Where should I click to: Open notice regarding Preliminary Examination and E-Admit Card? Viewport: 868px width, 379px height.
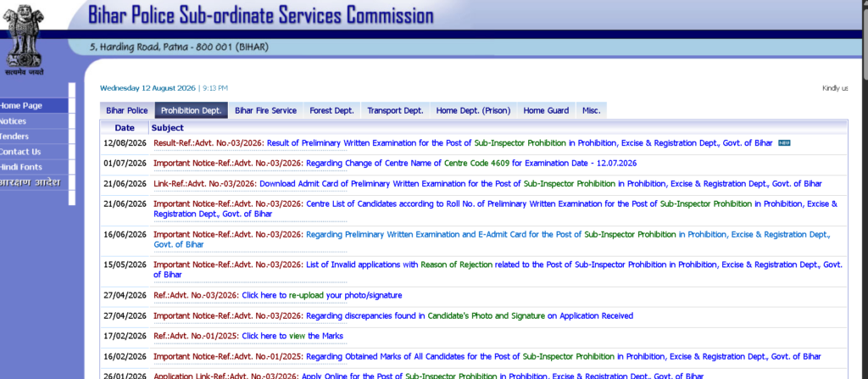pos(492,239)
